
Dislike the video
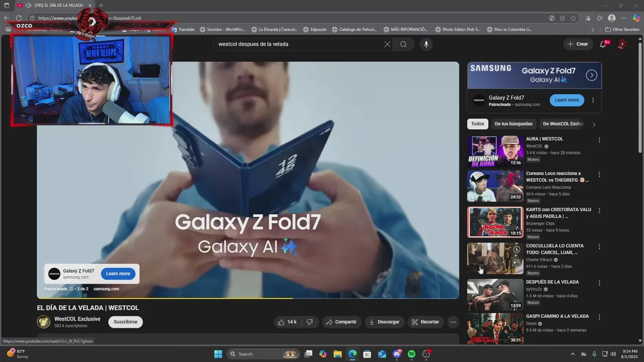[310, 322]
